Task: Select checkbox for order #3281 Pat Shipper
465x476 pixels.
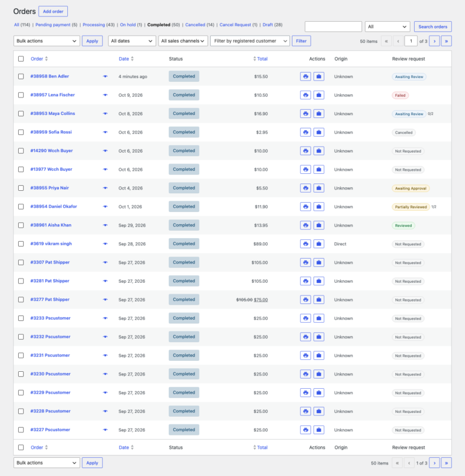Action: (x=21, y=281)
